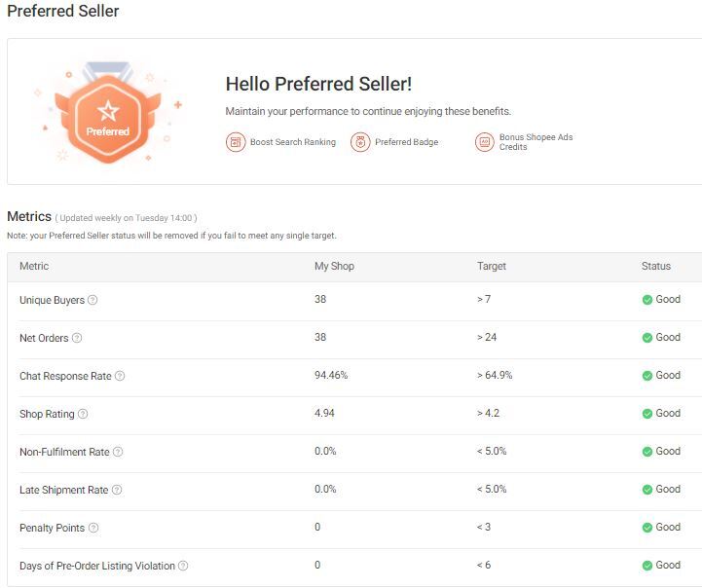Click the Preferred Badge medal icon
702x588 pixels.
click(360, 142)
